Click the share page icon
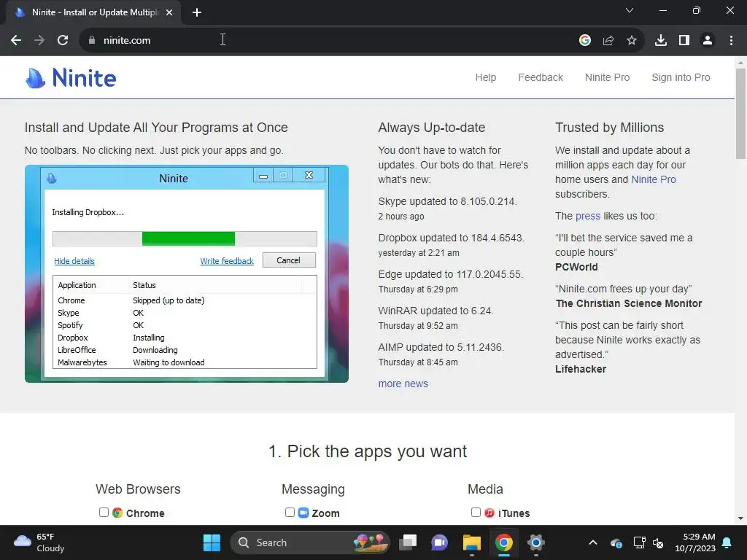The height and width of the screenshot is (560, 747). coord(608,40)
